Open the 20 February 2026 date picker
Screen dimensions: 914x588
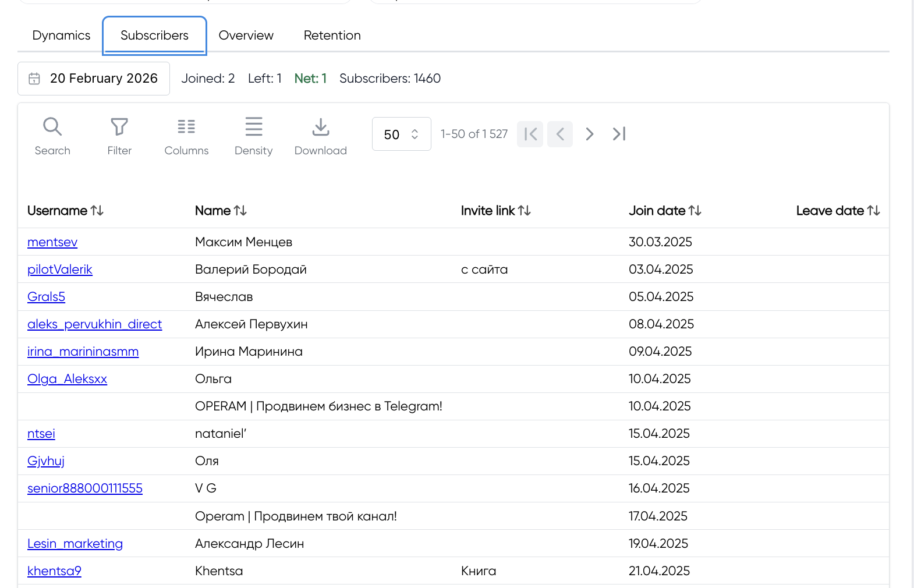[x=94, y=79]
